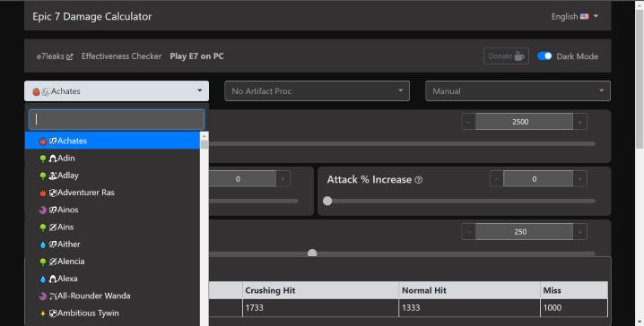Image resolution: width=644 pixels, height=326 pixels.
Task: Pick Aither in the hero list
Action: [x=112, y=244]
